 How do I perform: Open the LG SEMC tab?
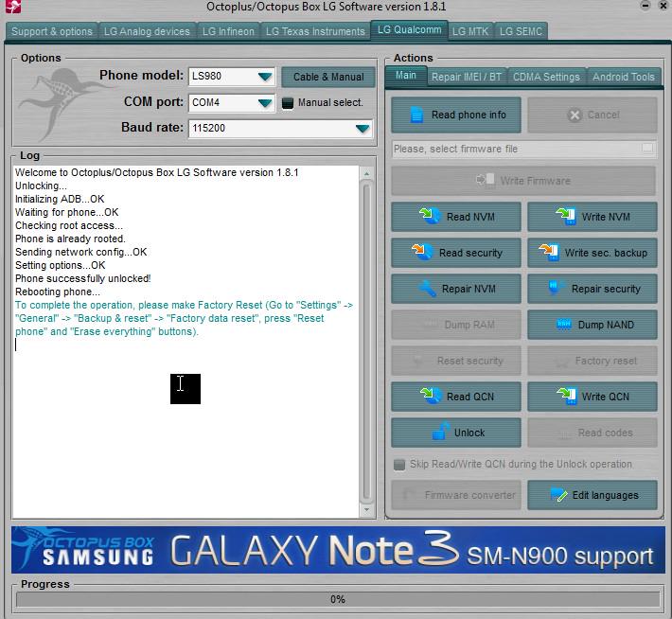pyautogui.click(x=521, y=31)
